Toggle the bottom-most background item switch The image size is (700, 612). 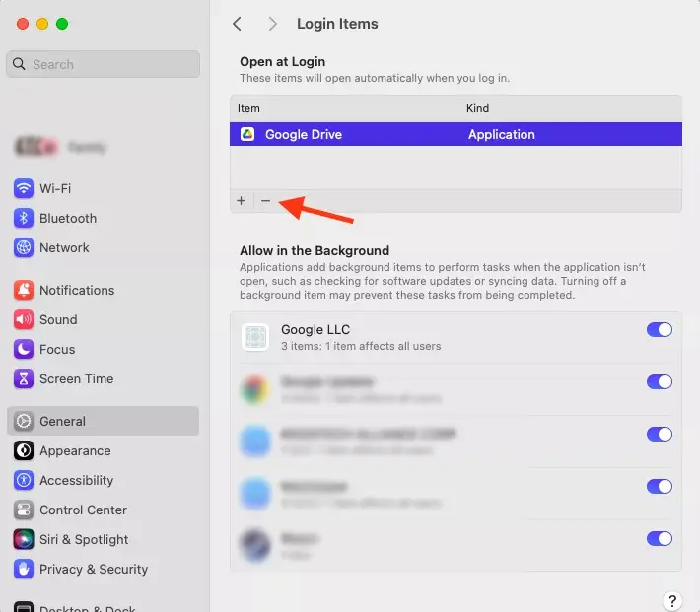pos(660,539)
